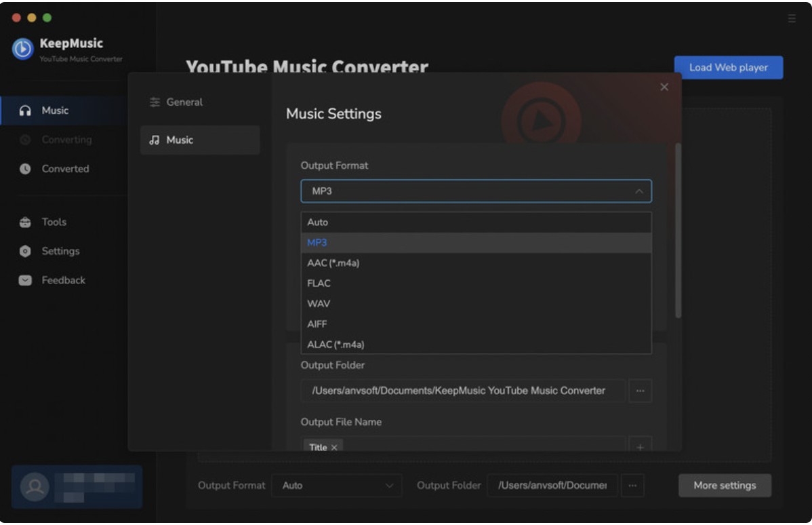Click the account profile card in sidebar
Viewport: 812px width, 525px height.
click(77, 486)
